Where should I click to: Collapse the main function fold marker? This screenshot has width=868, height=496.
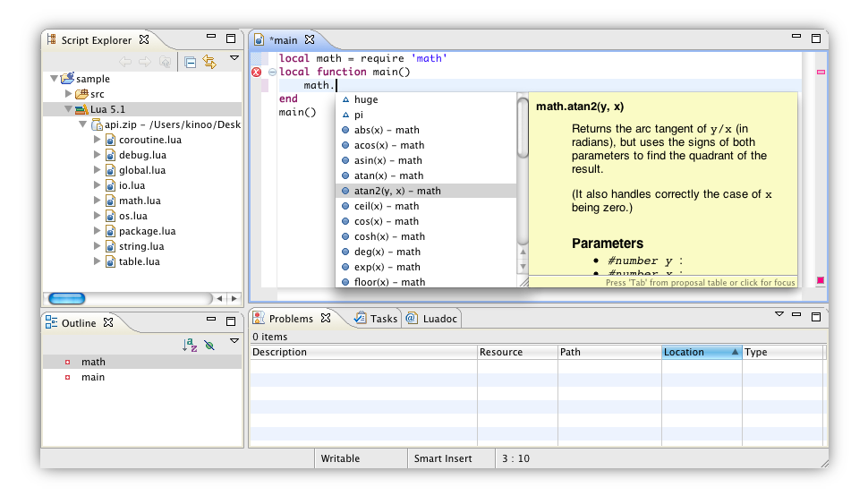click(x=272, y=72)
